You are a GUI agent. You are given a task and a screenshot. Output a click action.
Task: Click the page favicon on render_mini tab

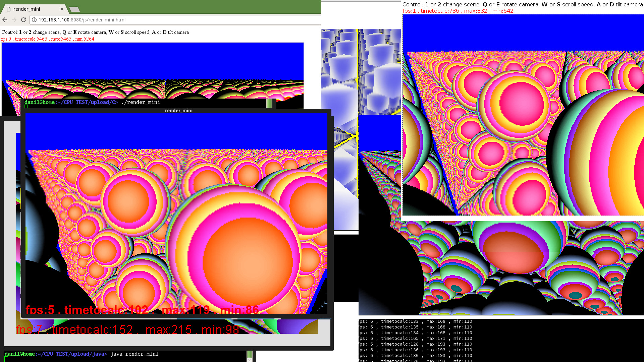click(x=9, y=9)
